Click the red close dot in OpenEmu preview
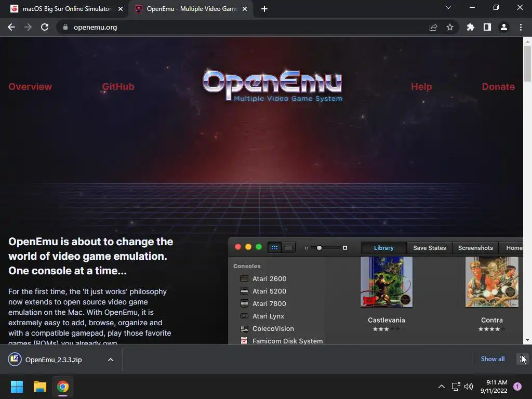 click(238, 247)
